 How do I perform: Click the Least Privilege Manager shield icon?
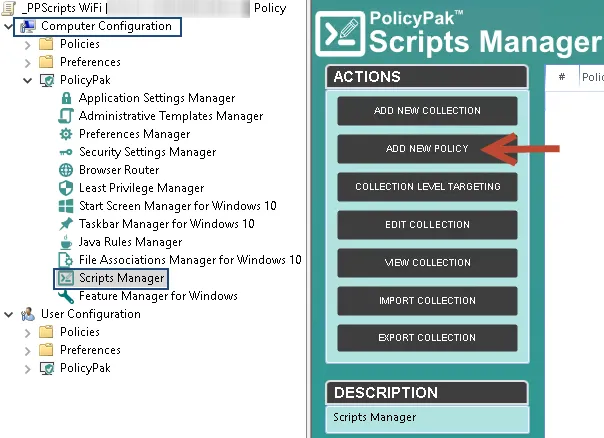[67, 188]
